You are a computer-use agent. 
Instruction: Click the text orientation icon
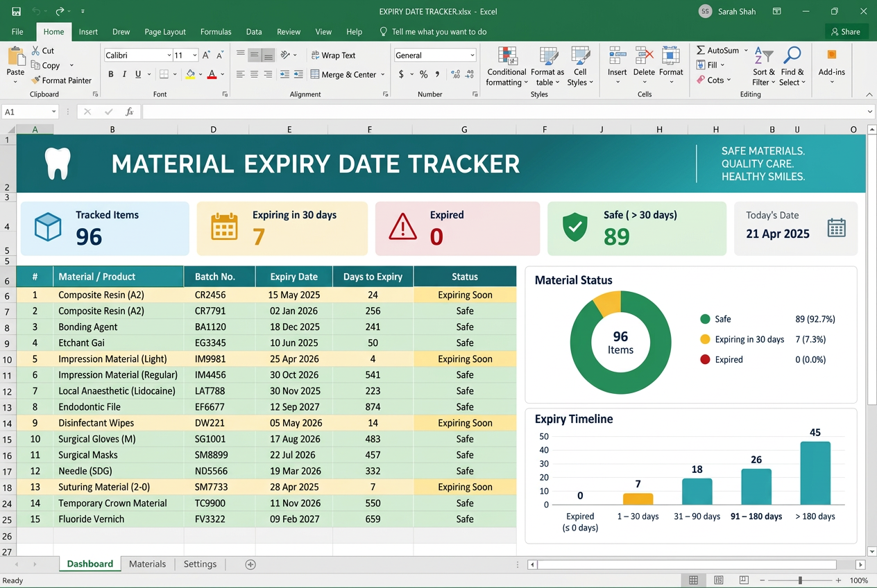tap(287, 55)
